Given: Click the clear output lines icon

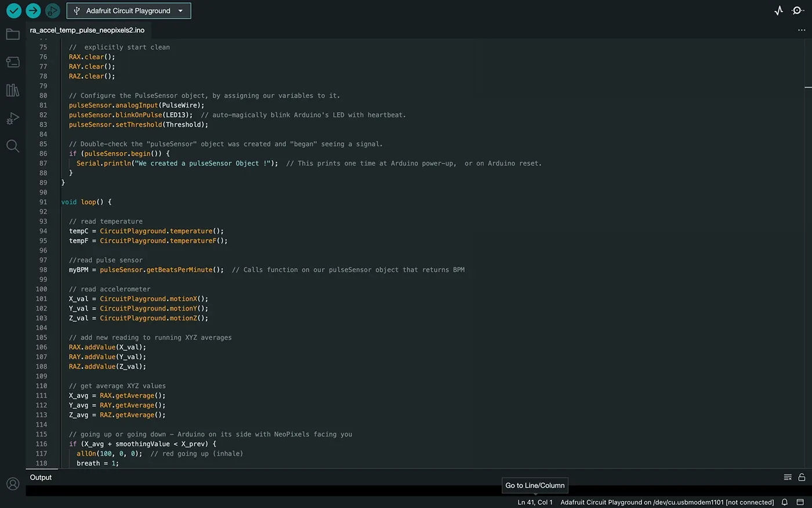Looking at the screenshot, I should (788, 477).
